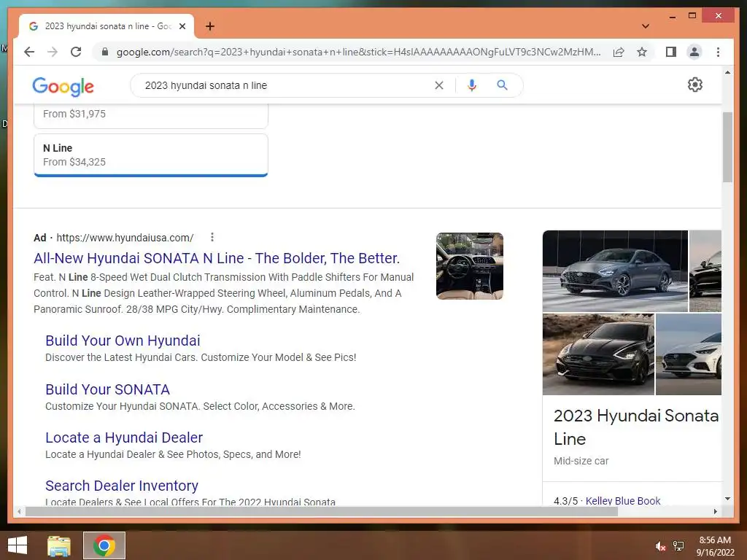
Task: Open the All-New Hyundai SONATA N Line ad
Action: click(x=216, y=258)
